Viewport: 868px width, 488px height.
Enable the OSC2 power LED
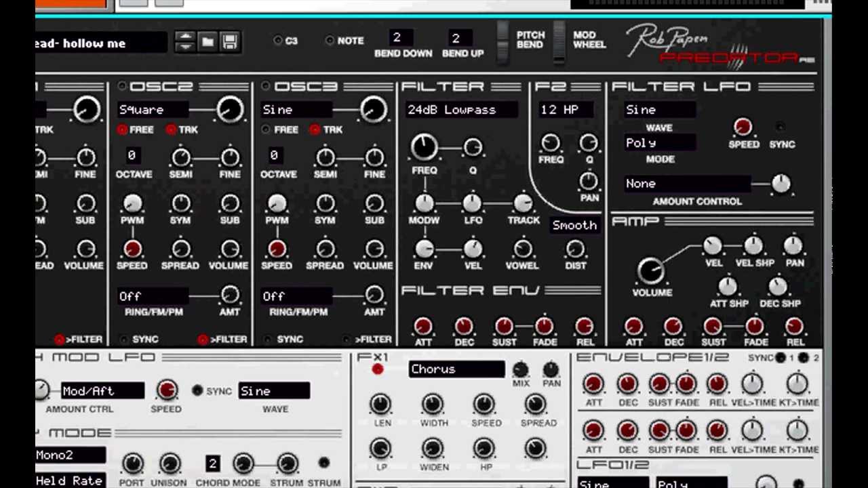122,86
